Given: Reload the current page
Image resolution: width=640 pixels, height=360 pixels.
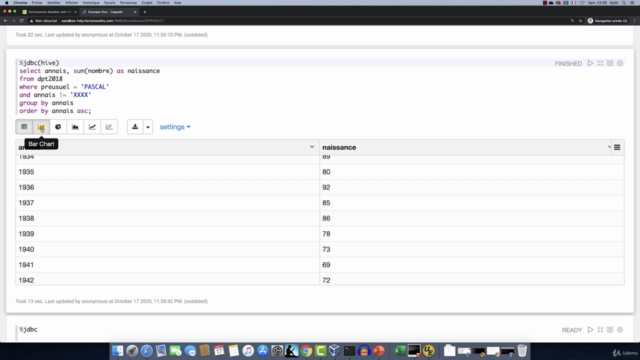Looking at the screenshot, I should pyautogui.click(x=22, y=21).
